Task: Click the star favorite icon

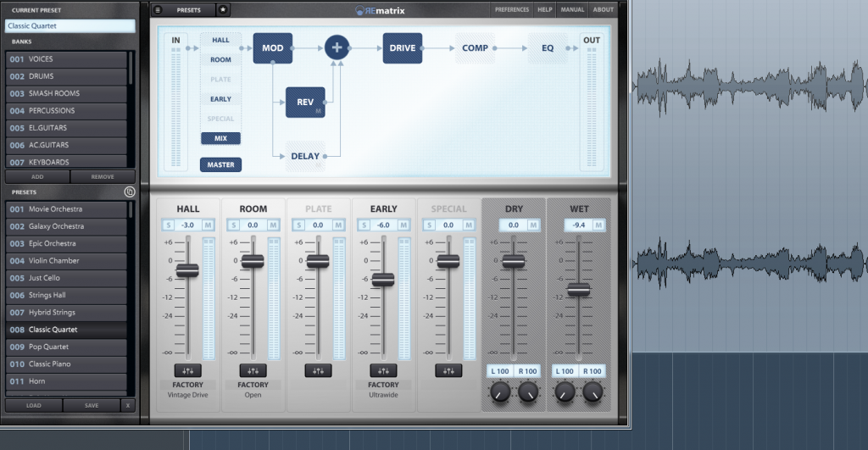Action: tap(223, 9)
